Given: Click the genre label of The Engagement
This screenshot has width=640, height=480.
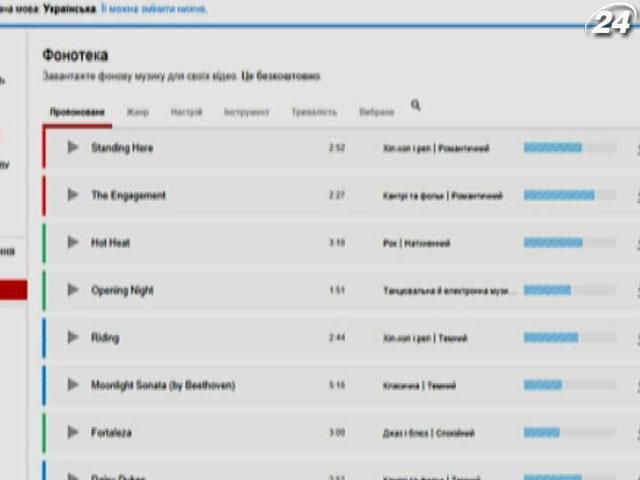Looking at the screenshot, I should pyautogui.click(x=442, y=196).
